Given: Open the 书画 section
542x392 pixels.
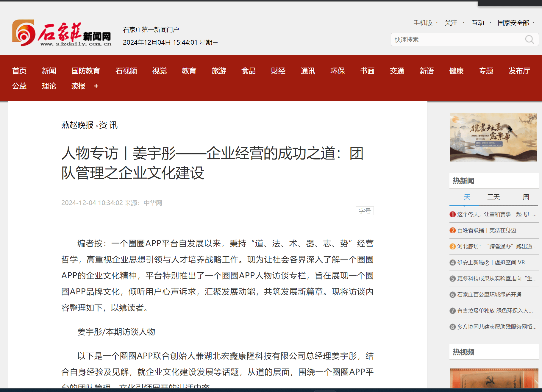Looking at the screenshot, I should (x=367, y=71).
